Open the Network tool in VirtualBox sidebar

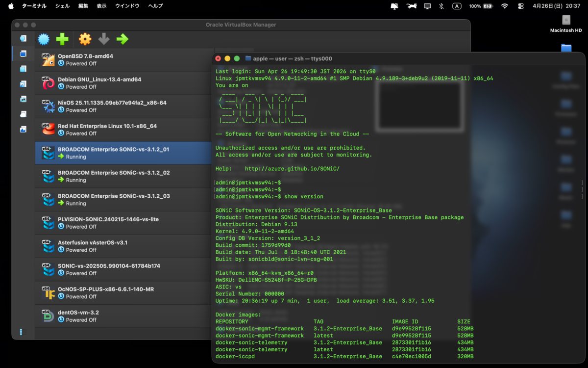[x=23, y=99]
